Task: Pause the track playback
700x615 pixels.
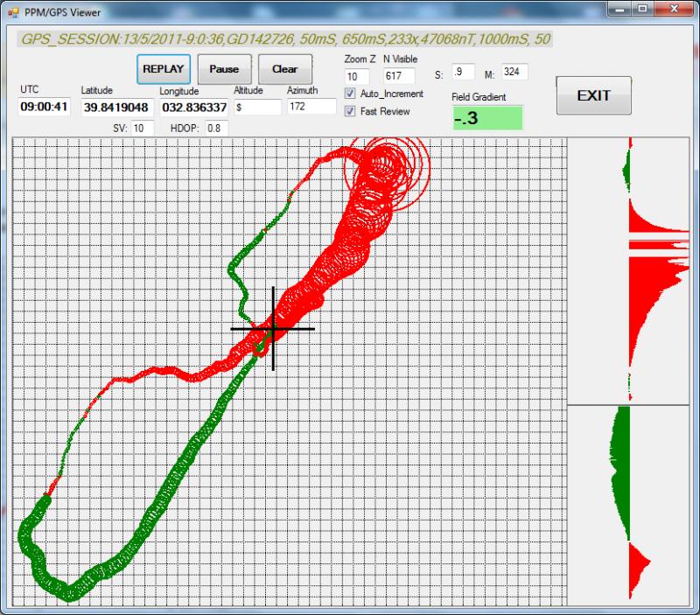Action: (224, 69)
